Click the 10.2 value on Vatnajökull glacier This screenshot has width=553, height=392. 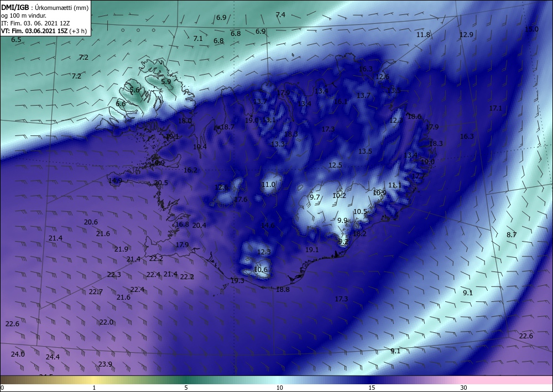[340, 195]
